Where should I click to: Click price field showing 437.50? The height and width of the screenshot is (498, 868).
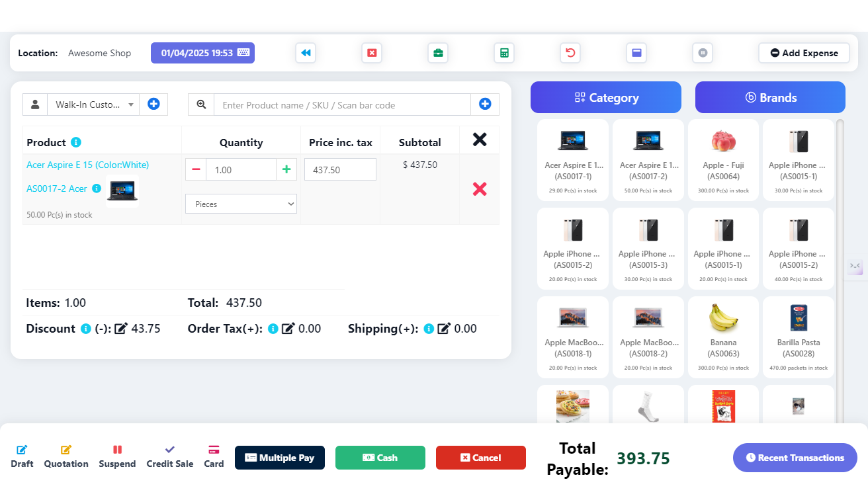pyautogui.click(x=340, y=169)
